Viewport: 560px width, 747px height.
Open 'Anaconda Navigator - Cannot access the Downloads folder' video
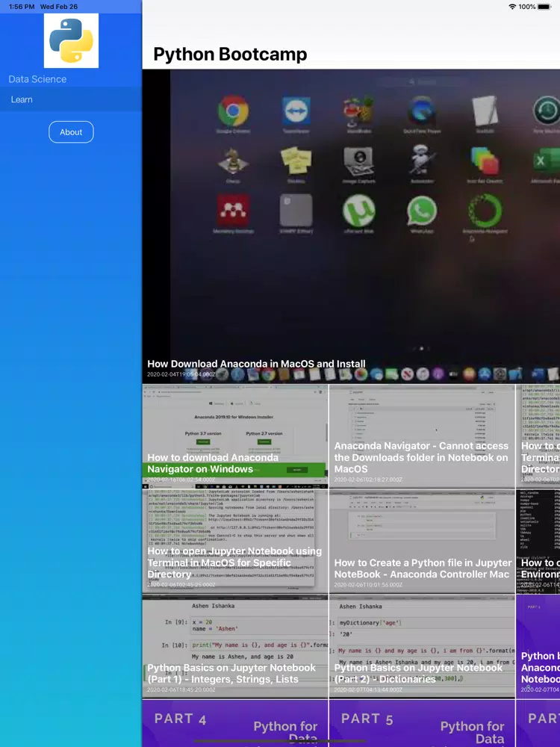422,436
